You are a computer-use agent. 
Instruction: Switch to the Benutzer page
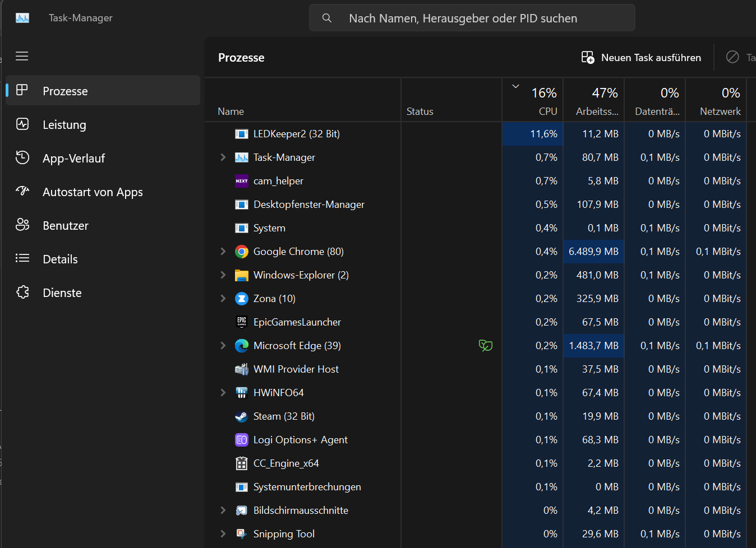pos(103,225)
